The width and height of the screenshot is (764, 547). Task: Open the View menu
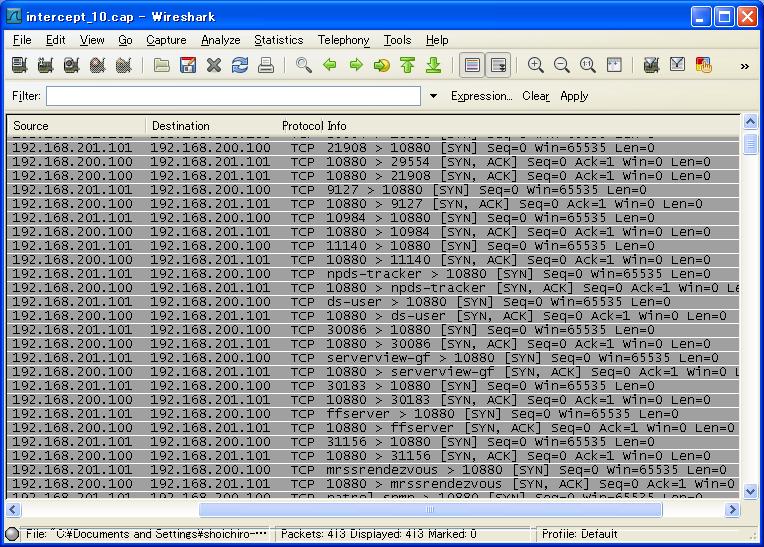point(92,40)
